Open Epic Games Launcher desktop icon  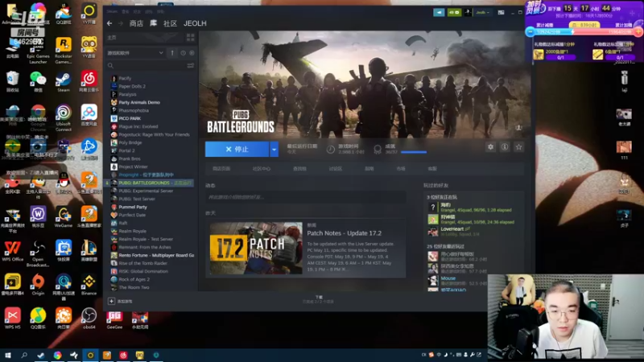pyautogui.click(x=38, y=51)
